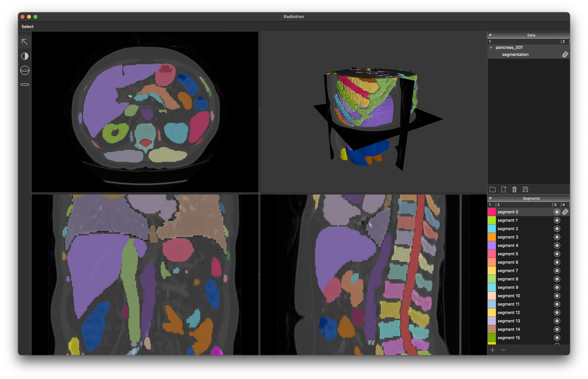Save data using floppy disk icon
The height and width of the screenshot is (379, 588).
tap(525, 189)
